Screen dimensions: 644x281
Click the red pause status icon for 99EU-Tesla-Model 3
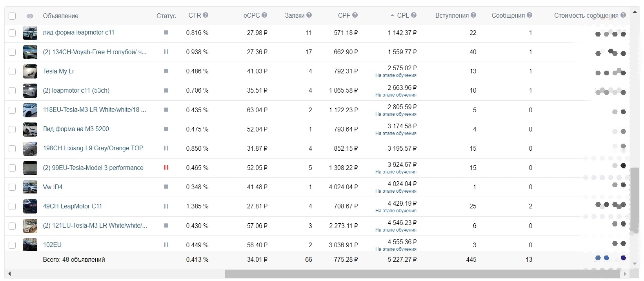click(x=166, y=168)
